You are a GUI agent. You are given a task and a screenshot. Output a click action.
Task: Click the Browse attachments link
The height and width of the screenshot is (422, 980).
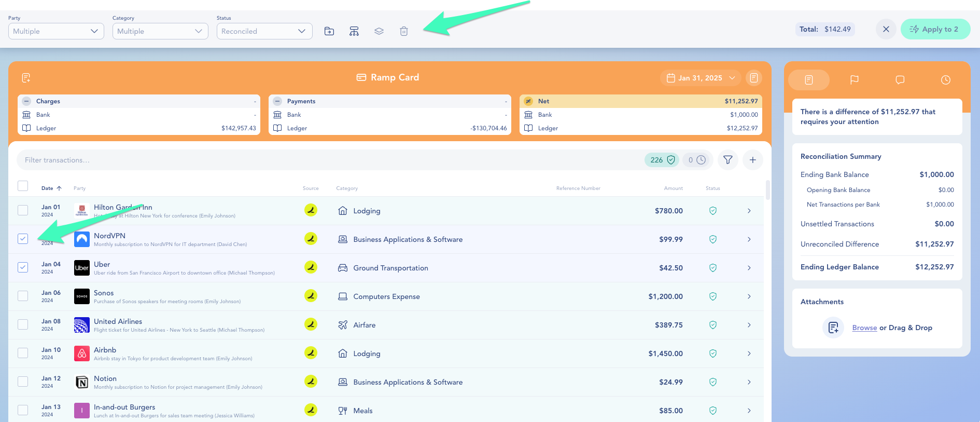(864, 328)
